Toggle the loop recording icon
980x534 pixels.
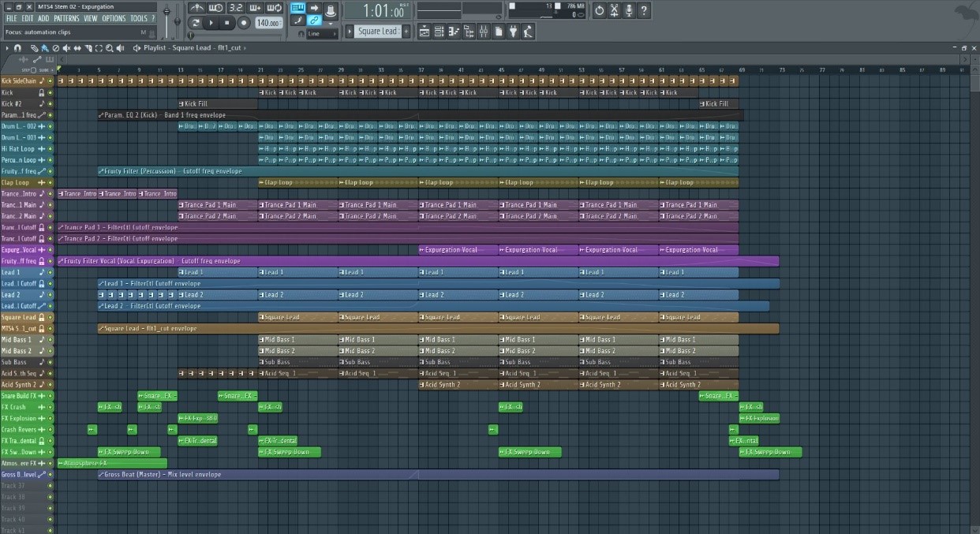point(275,8)
